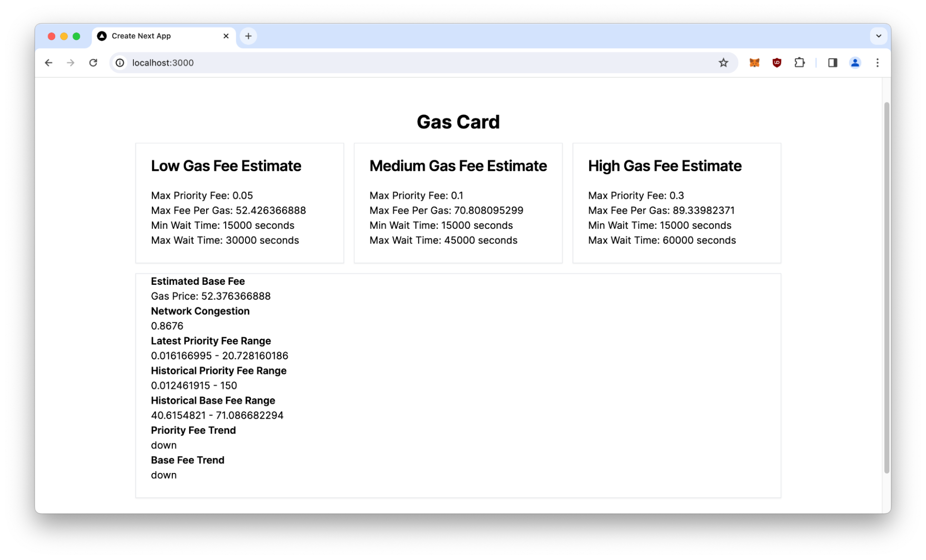The height and width of the screenshot is (560, 926).
Task: Click the Low Gas Fee Estimate card
Action: tap(239, 202)
